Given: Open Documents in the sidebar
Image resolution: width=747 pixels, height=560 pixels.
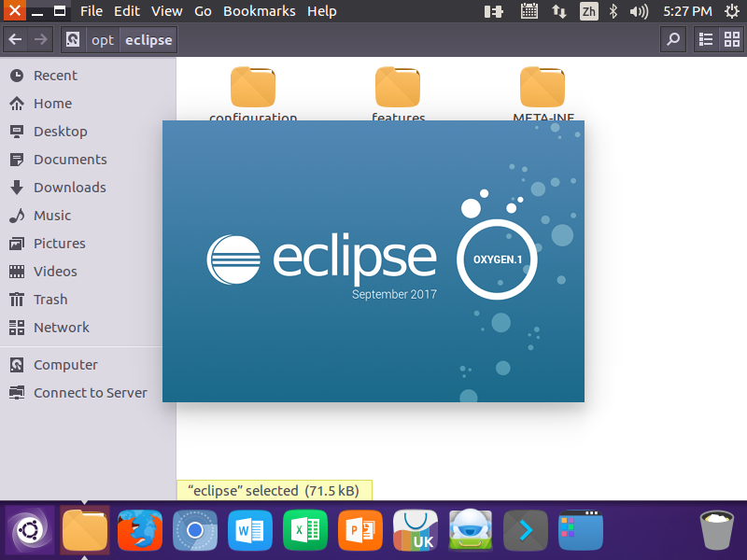Looking at the screenshot, I should (70, 160).
